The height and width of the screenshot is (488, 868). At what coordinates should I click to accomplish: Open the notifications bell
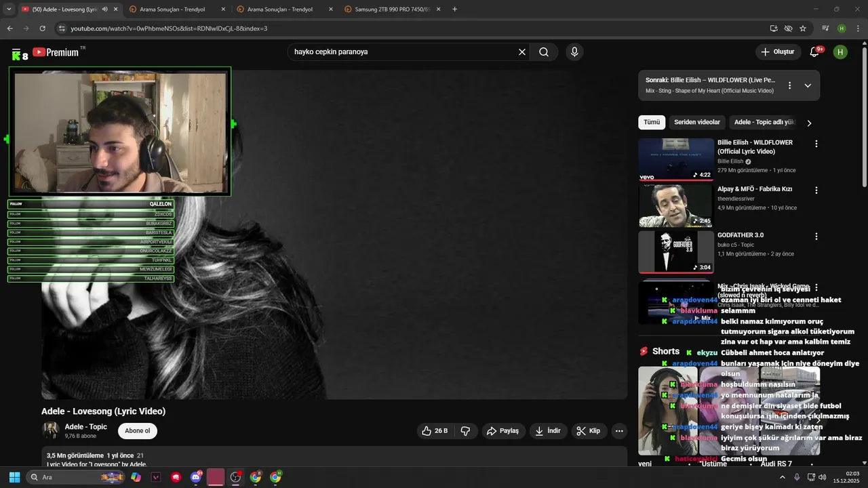815,52
